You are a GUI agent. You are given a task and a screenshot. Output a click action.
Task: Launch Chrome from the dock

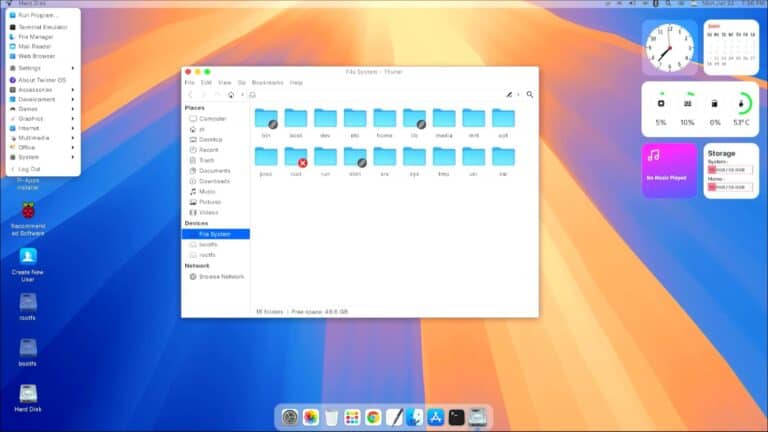coord(373,417)
